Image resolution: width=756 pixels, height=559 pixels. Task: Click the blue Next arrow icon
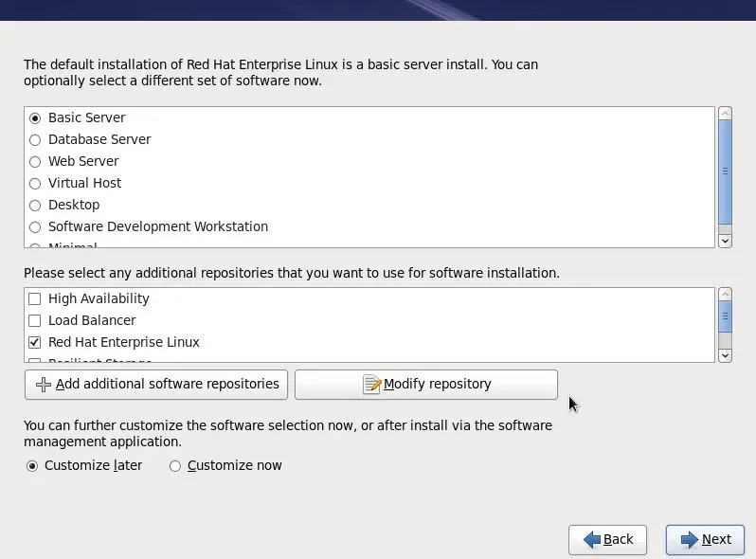[x=689, y=540]
